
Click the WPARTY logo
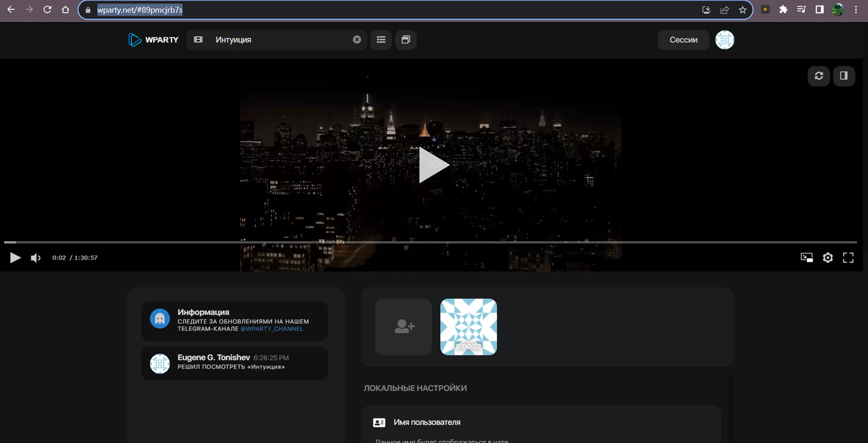click(153, 40)
